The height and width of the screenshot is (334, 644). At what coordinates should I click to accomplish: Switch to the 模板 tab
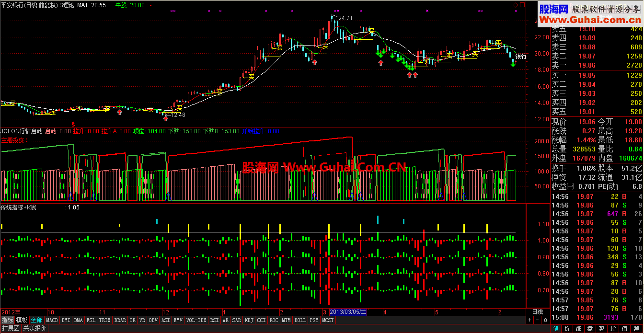(22, 320)
